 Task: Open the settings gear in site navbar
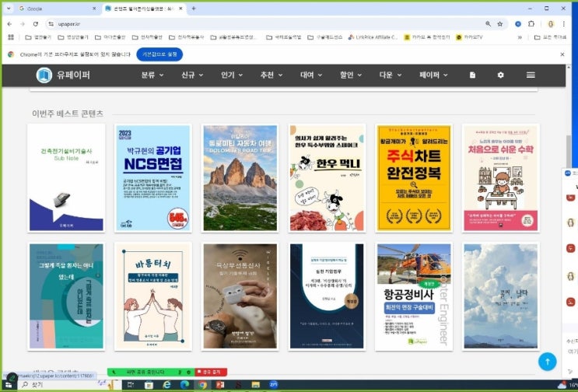pos(500,75)
